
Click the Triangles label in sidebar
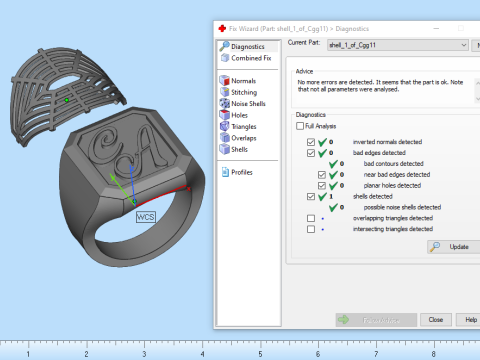tap(244, 127)
